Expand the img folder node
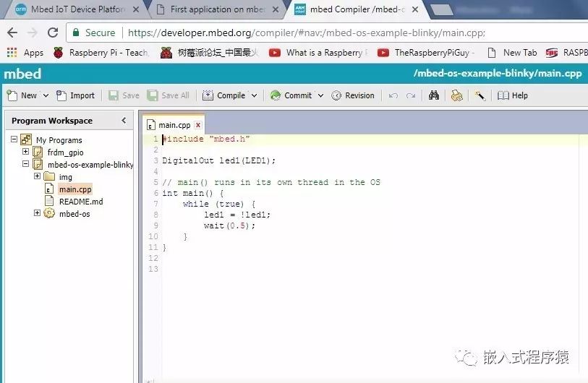Screen dimensions: 588x383 [37, 176]
